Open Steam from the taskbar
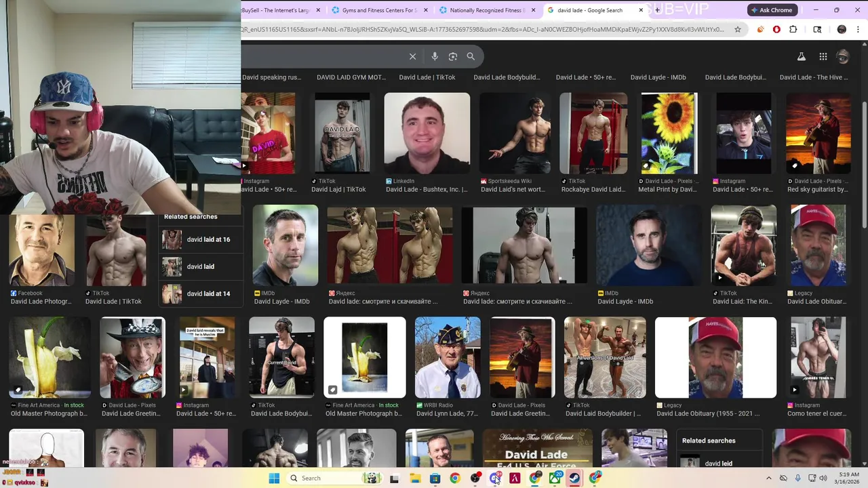The height and width of the screenshot is (488, 868). pos(574,478)
